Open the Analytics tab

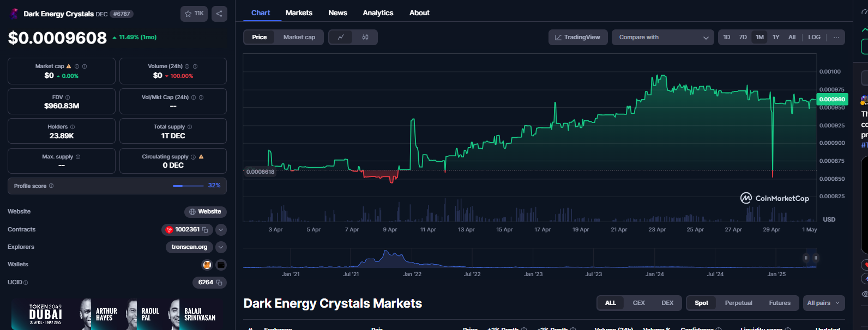[378, 13]
